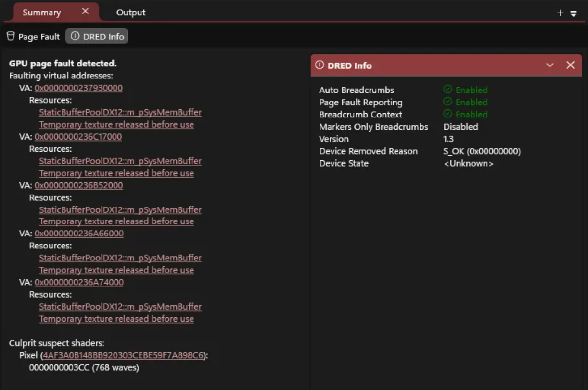The height and width of the screenshot is (390, 588).
Task: Add a new tab with plus icon
Action: click(x=560, y=13)
